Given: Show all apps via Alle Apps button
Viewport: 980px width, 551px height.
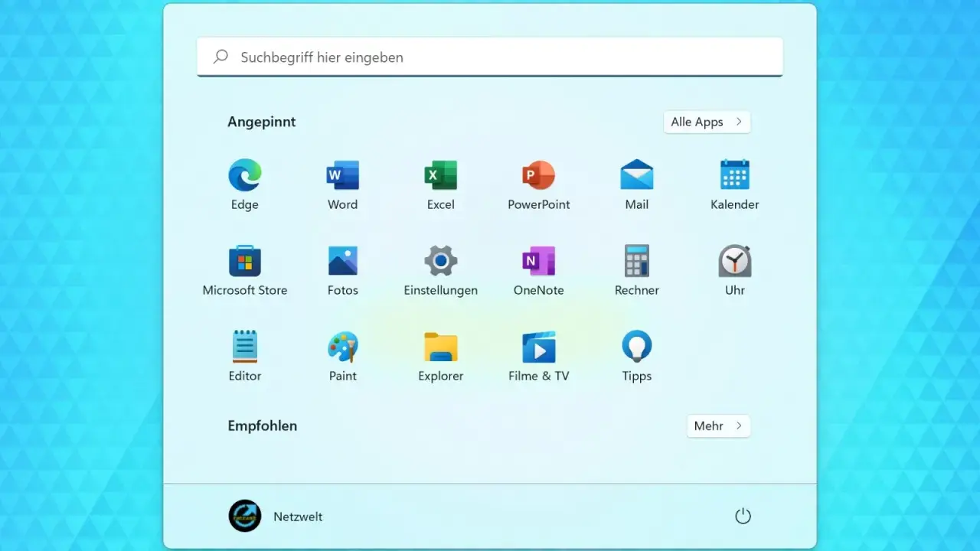Looking at the screenshot, I should click(707, 122).
